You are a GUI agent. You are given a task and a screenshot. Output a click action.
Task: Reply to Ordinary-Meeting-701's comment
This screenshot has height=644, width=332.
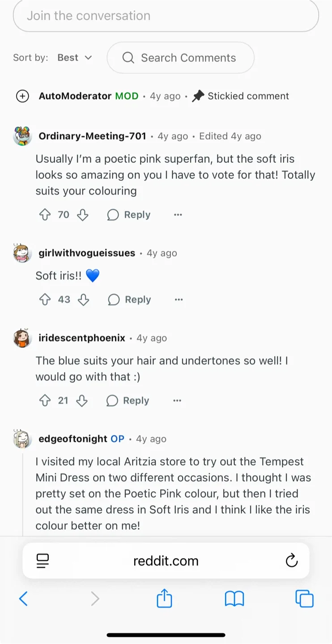click(128, 215)
